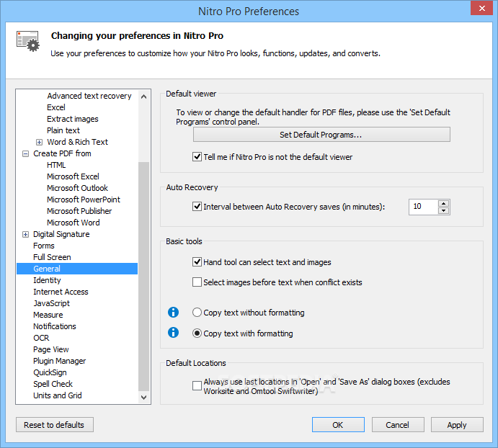The image size is (498, 448).
Task: Open Plain text preferences
Action: (x=63, y=130)
